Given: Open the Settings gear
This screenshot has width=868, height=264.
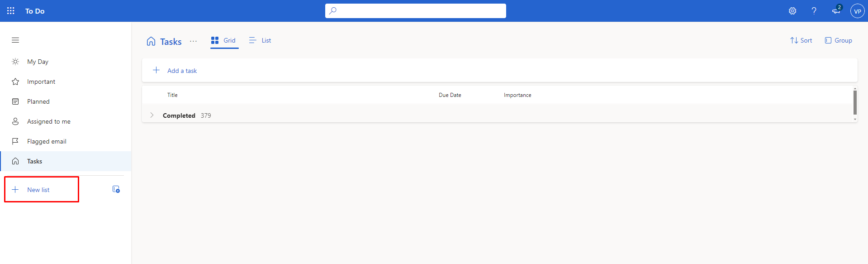Looking at the screenshot, I should coord(792,11).
